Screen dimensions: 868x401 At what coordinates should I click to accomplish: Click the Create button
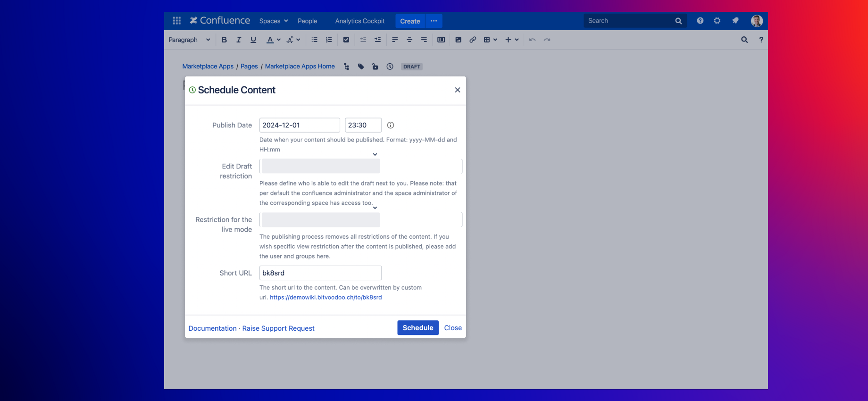pyautogui.click(x=410, y=21)
